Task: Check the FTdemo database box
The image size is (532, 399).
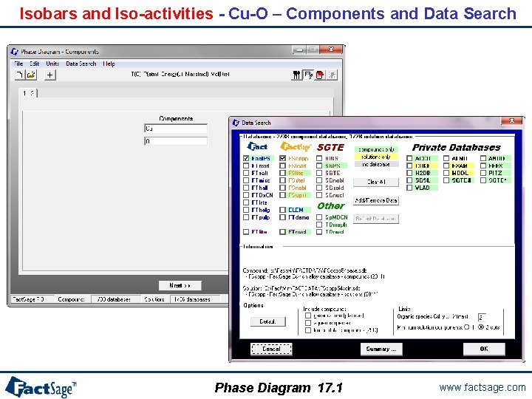Action: point(282,217)
